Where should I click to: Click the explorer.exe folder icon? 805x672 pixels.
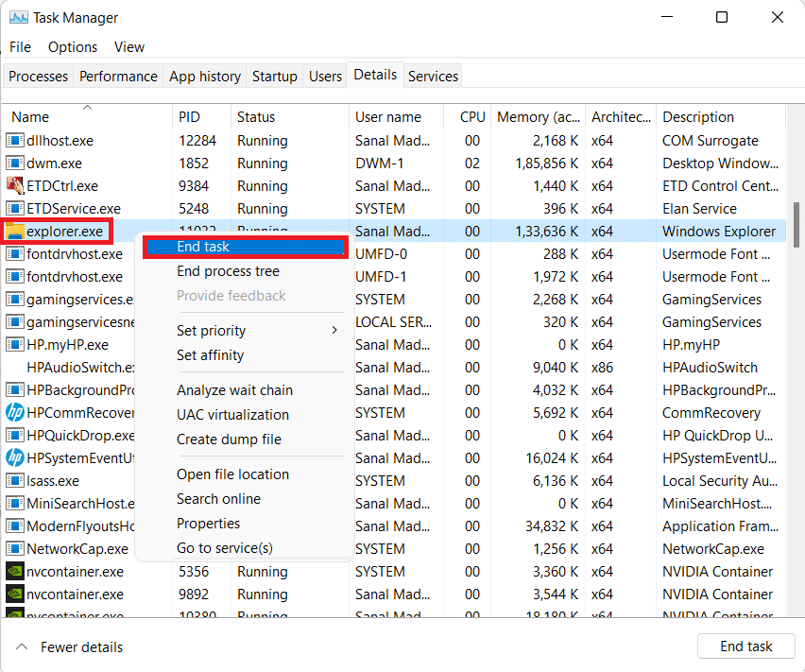pos(15,232)
